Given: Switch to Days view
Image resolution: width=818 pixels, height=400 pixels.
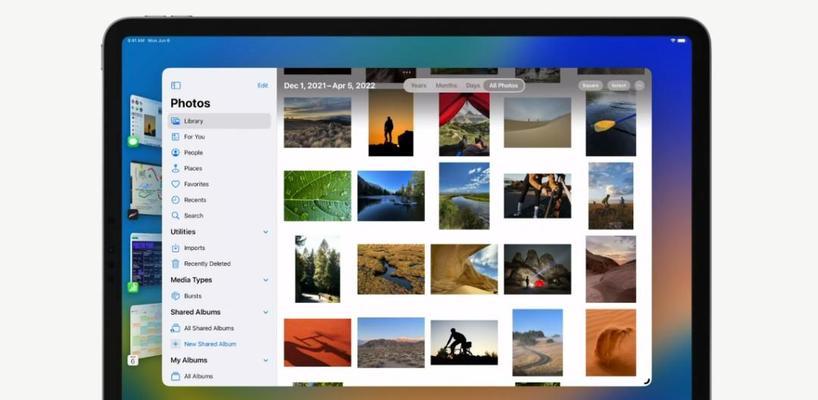Looking at the screenshot, I should click(x=473, y=86).
